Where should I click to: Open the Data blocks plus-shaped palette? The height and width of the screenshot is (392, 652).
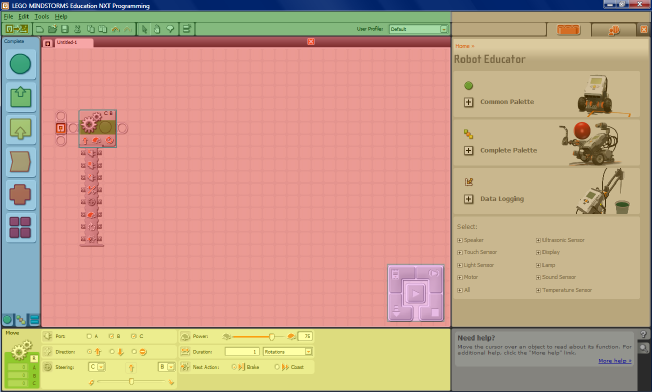tap(20, 195)
